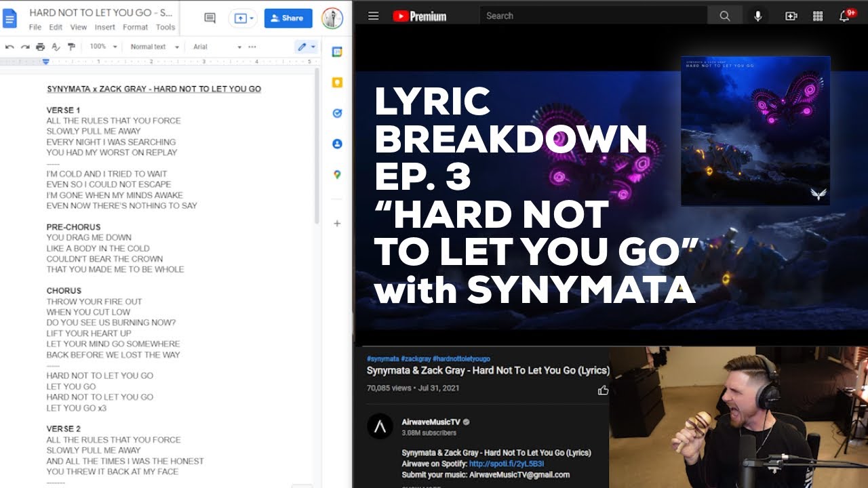Image resolution: width=868 pixels, height=488 pixels.
Task: Click the 70,085 views text
Action: (x=389, y=388)
